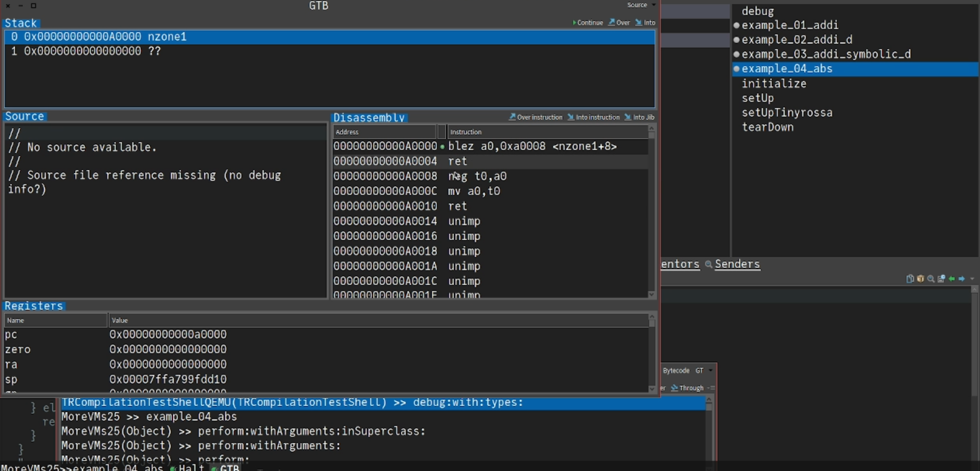The width and height of the screenshot is (980, 471).
Task: Select perform:withArguments:inSuperclass: stack frame
Action: point(383,432)
